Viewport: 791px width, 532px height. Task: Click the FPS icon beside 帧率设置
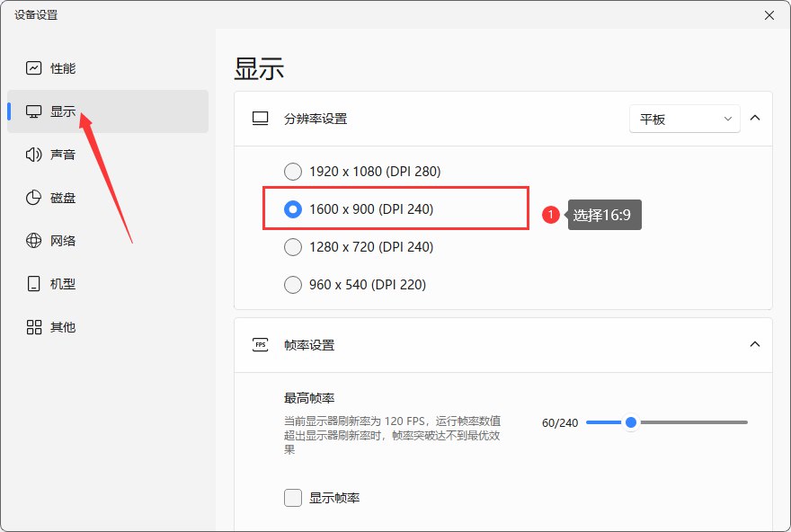261,345
